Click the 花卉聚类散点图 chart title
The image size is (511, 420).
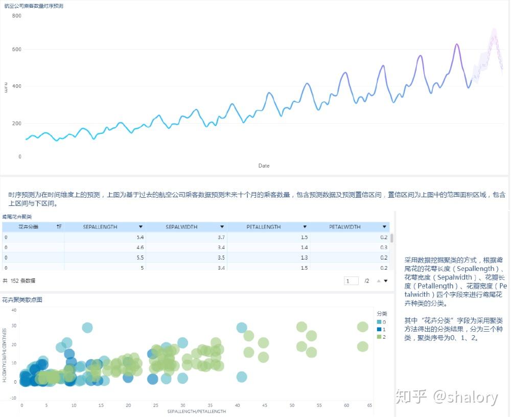pyautogui.click(x=21, y=299)
